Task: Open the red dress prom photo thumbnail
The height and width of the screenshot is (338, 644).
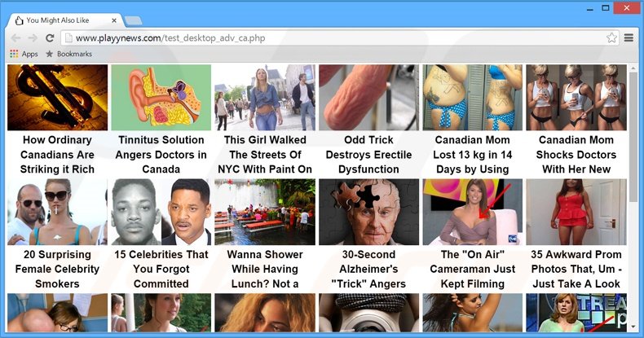Action: pos(576,212)
